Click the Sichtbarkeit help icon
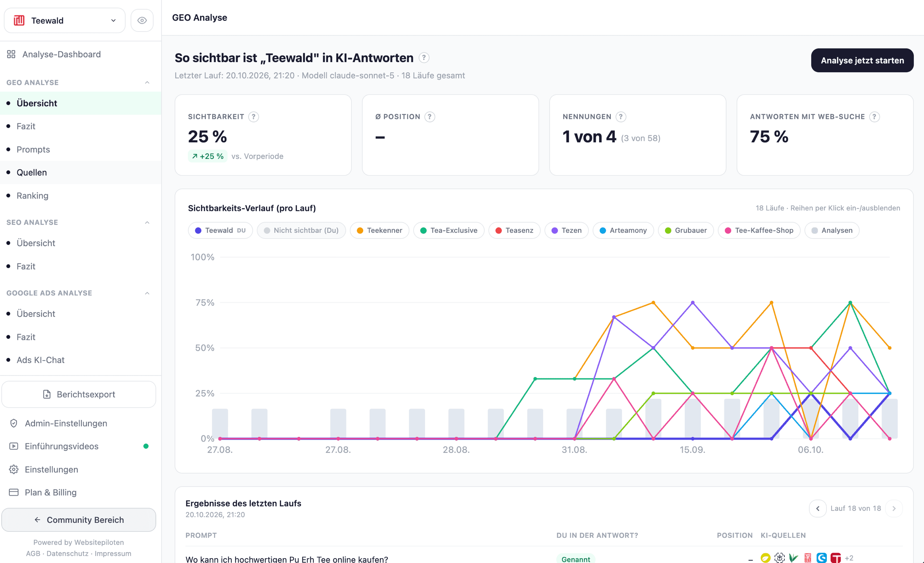 (253, 117)
